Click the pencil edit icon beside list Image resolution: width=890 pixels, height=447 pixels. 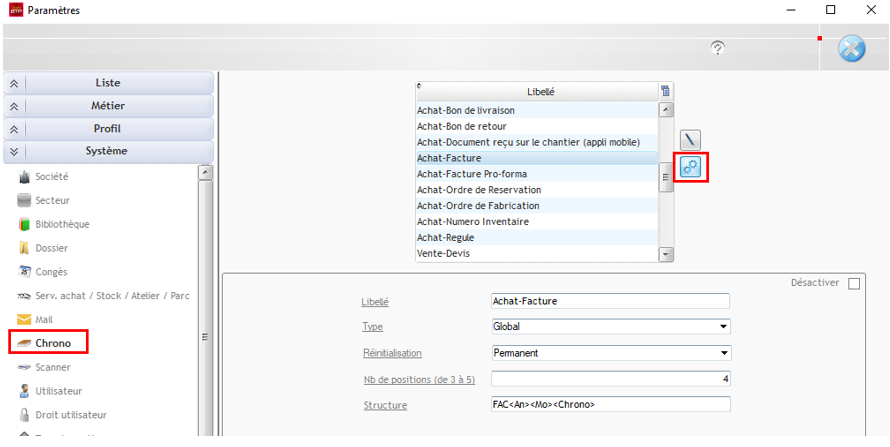pos(691,140)
